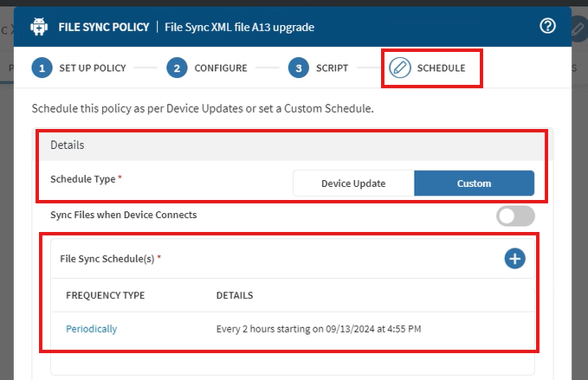This screenshot has width=588, height=380.
Task: Add a new File Sync Schedule
Action: [x=514, y=259]
